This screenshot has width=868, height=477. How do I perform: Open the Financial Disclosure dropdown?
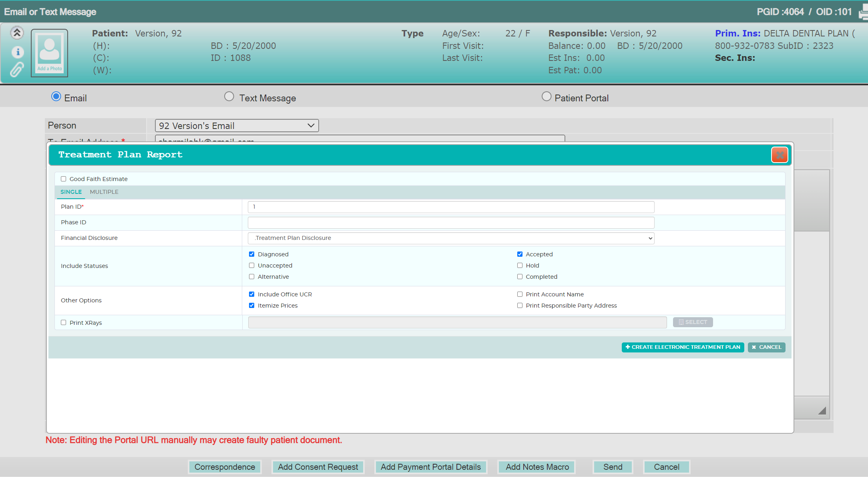[451, 238]
